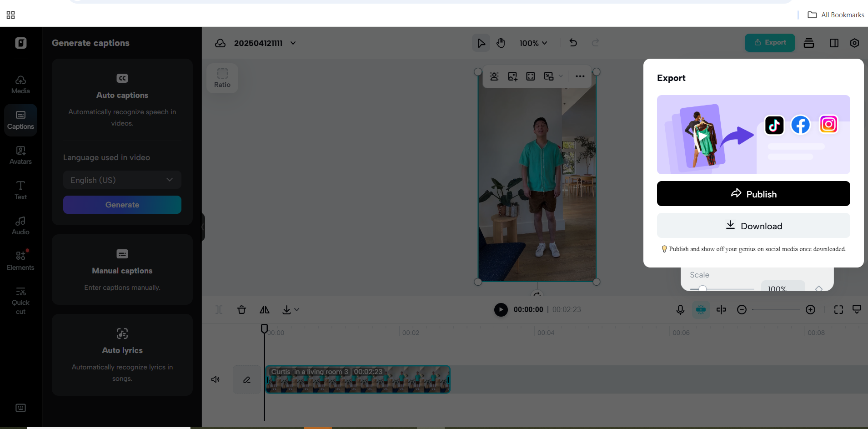868x429 pixels.
Task: Open the editor settings hexagon icon
Action: [x=854, y=43]
